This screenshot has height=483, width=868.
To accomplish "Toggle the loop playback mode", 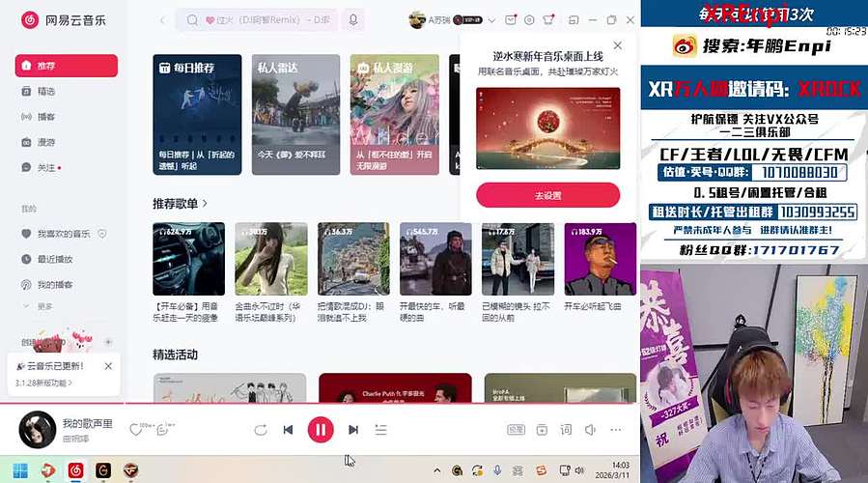I will [260, 430].
